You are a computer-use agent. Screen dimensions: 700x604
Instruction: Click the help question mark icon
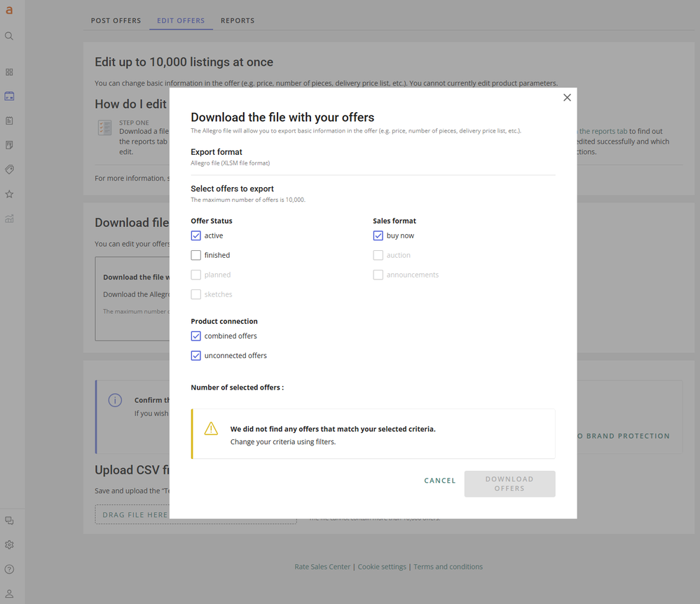(x=9, y=570)
